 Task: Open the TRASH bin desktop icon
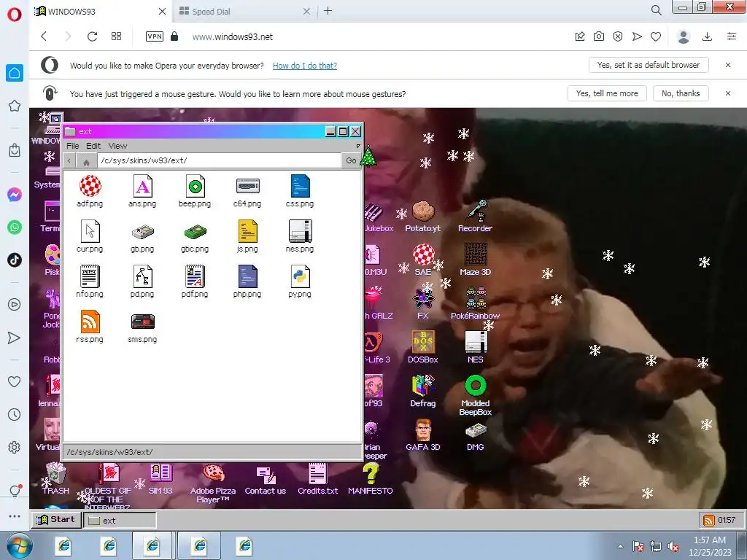click(55, 474)
